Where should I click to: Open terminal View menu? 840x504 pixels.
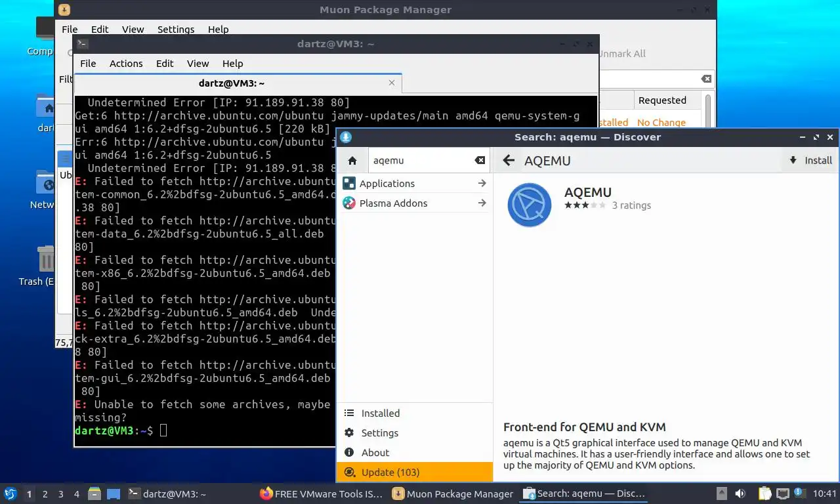click(x=198, y=64)
